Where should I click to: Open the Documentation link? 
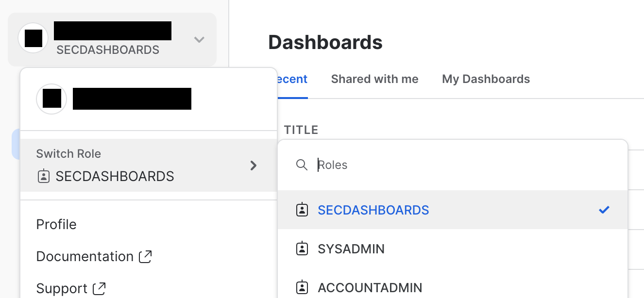pyautogui.click(x=85, y=257)
